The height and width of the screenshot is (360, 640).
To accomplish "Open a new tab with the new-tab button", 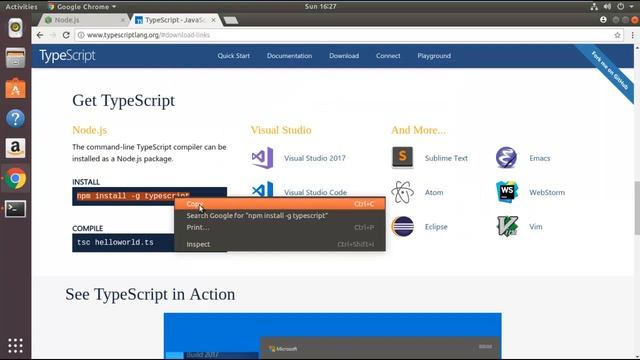I will [231, 20].
